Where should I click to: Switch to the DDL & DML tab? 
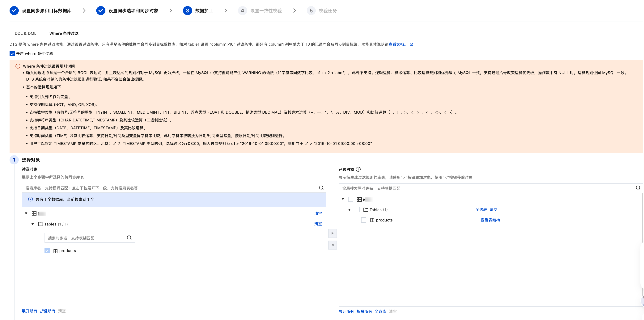(26, 33)
